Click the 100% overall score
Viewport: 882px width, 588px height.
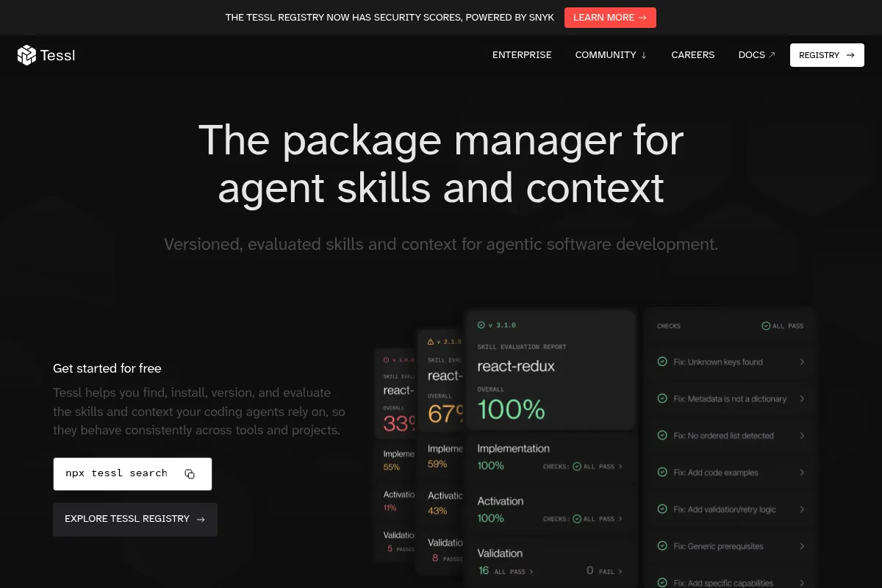pos(512,409)
